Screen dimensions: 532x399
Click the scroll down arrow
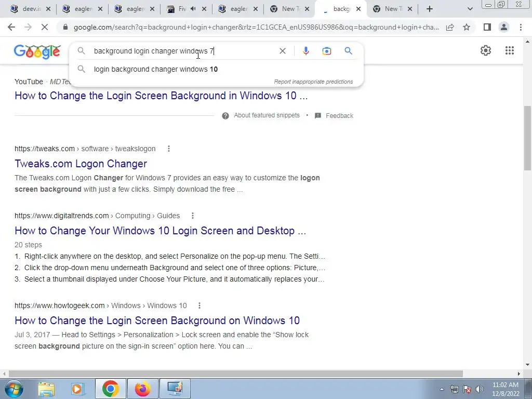(x=527, y=365)
